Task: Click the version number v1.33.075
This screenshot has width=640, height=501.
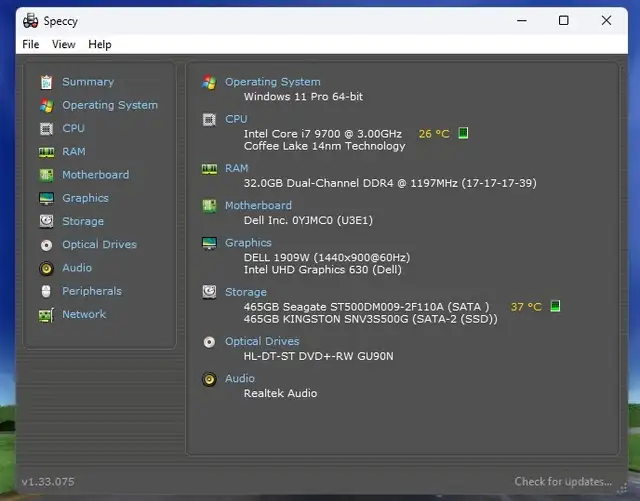Action: pos(48,482)
